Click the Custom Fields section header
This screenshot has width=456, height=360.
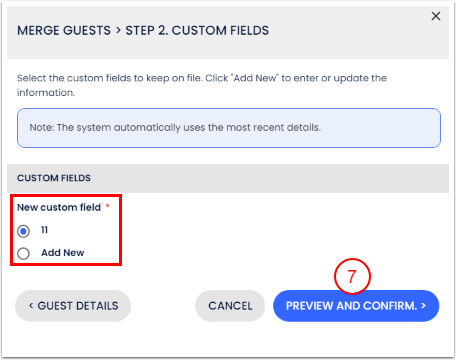point(228,178)
